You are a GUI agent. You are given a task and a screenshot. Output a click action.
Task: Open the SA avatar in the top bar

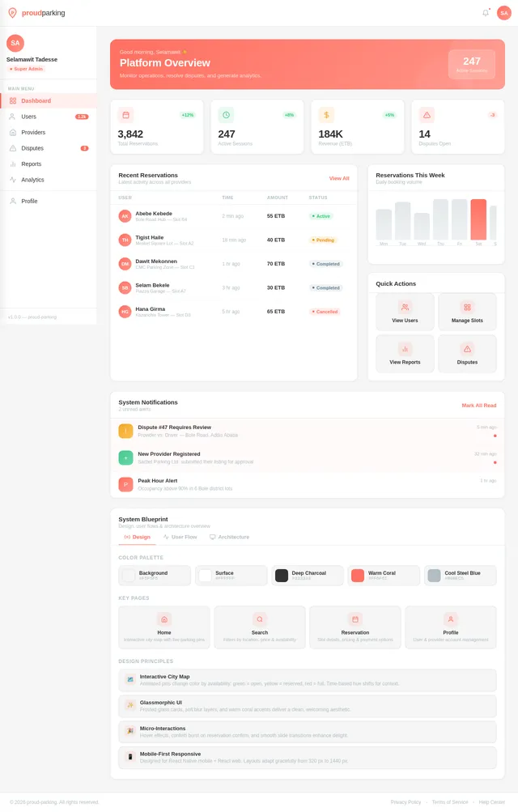click(x=504, y=13)
